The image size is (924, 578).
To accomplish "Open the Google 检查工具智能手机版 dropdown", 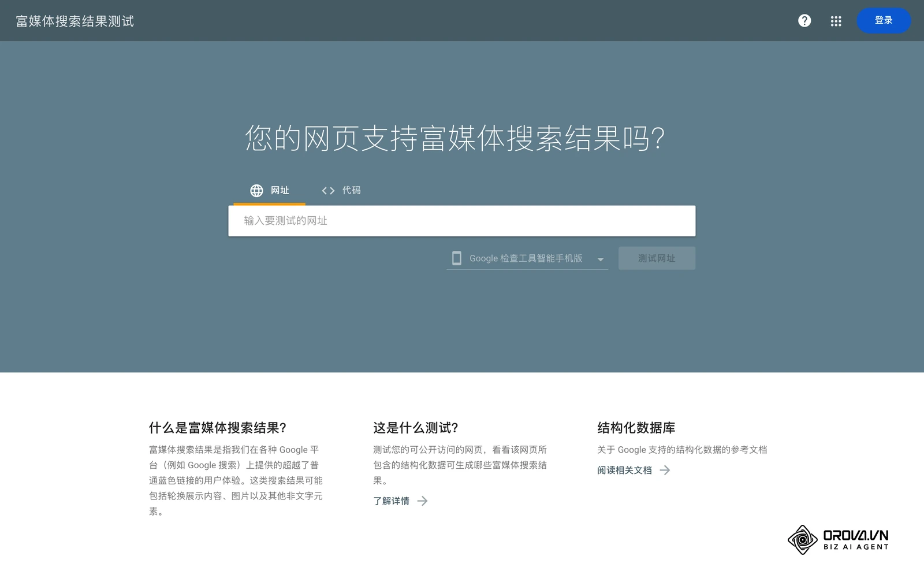I will tap(527, 258).
